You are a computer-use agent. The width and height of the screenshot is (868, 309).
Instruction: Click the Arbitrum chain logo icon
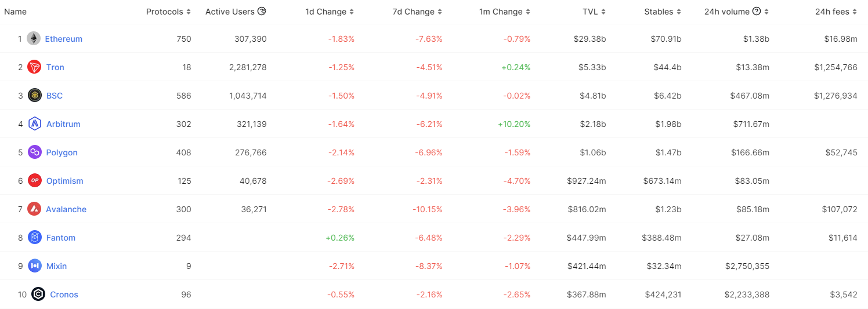(34, 124)
